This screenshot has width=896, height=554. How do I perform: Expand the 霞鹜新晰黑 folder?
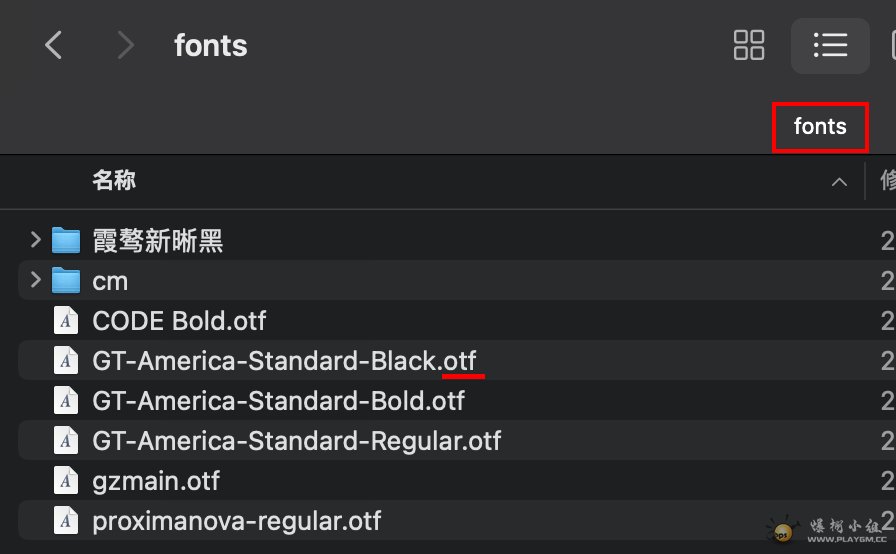(35, 240)
